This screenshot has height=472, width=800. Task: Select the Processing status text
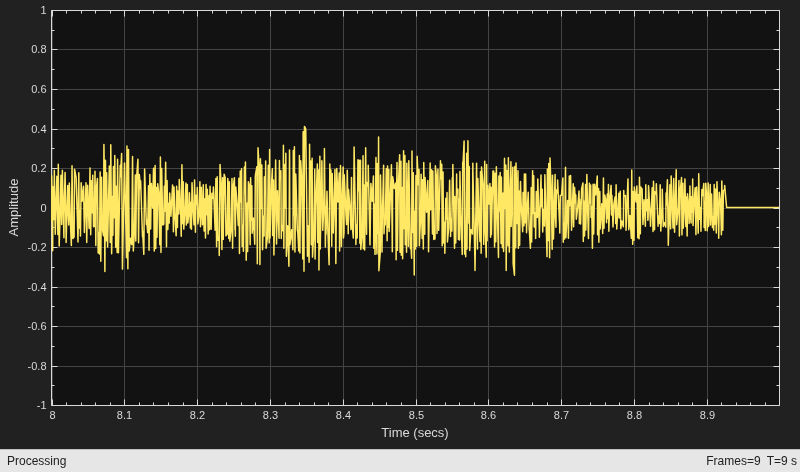click(x=37, y=461)
